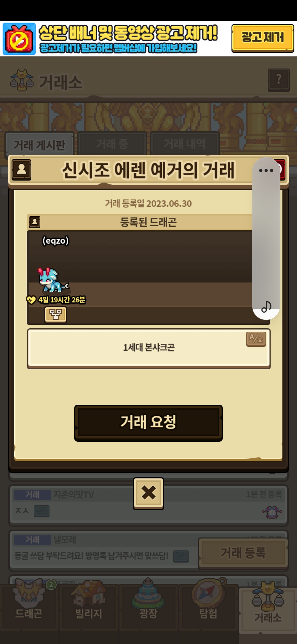Open the seller profile icon in the title bar
This screenshot has height=644, width=297.
point(21,170)
